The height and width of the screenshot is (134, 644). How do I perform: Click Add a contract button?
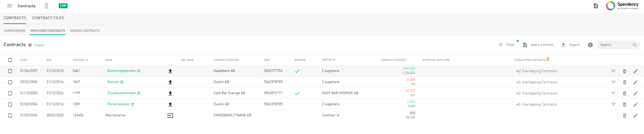538,45
